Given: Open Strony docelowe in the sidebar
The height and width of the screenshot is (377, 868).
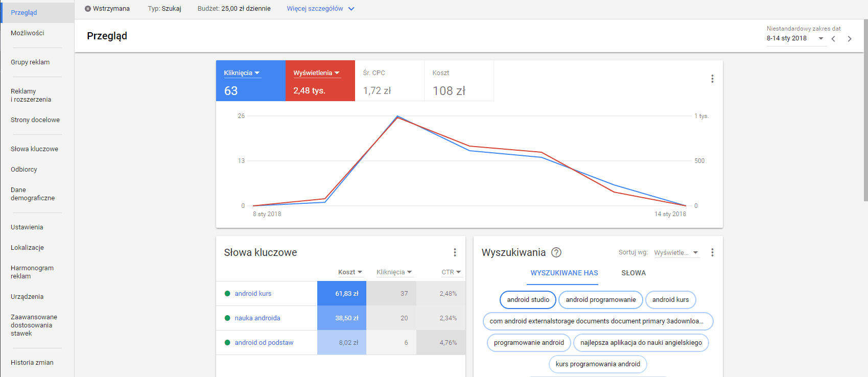Looking at the screenshot, I should pos(35,120).
